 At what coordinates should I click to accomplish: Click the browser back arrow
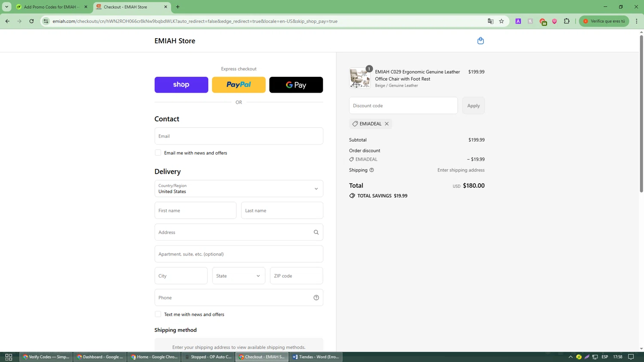(7, 21)
